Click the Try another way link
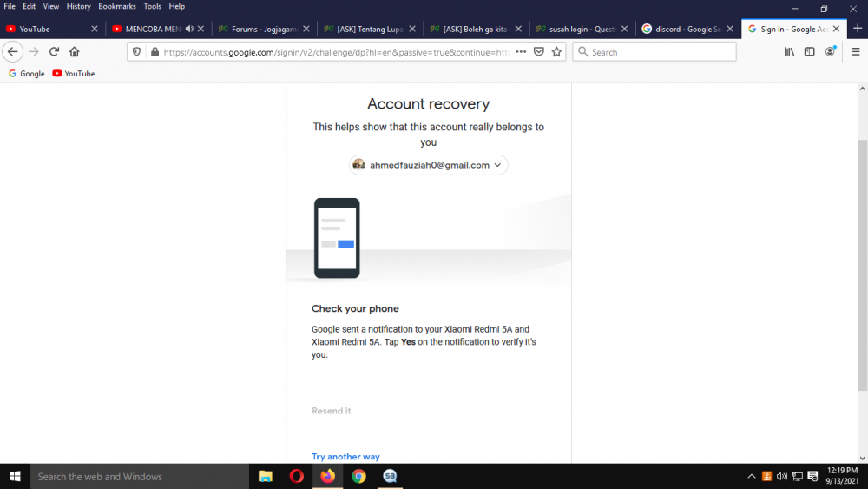The width and height of the screenshot is (868, 489). 345,457
